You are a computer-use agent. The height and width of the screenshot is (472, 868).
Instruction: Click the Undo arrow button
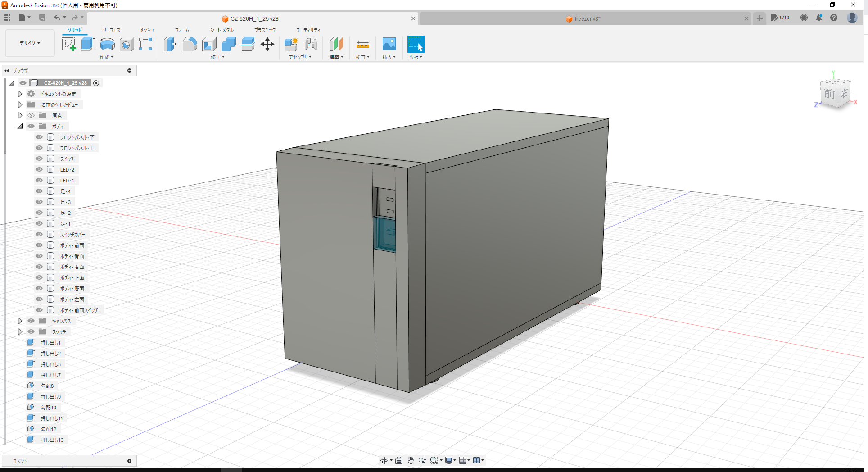click(58, 17)
